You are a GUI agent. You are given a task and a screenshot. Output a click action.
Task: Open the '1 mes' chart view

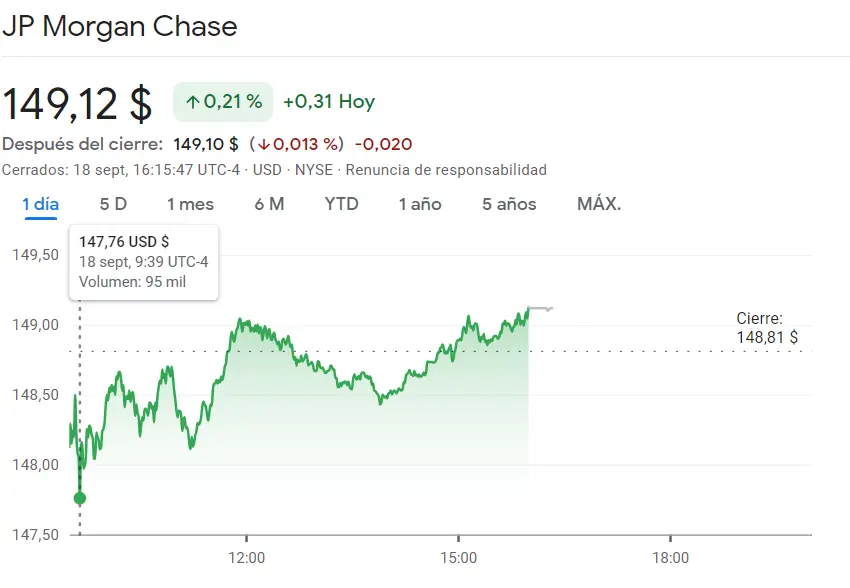pos(190,203)
